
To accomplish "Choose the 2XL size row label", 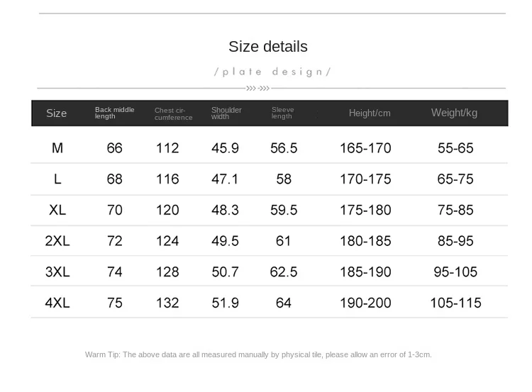I will (57, 241).
